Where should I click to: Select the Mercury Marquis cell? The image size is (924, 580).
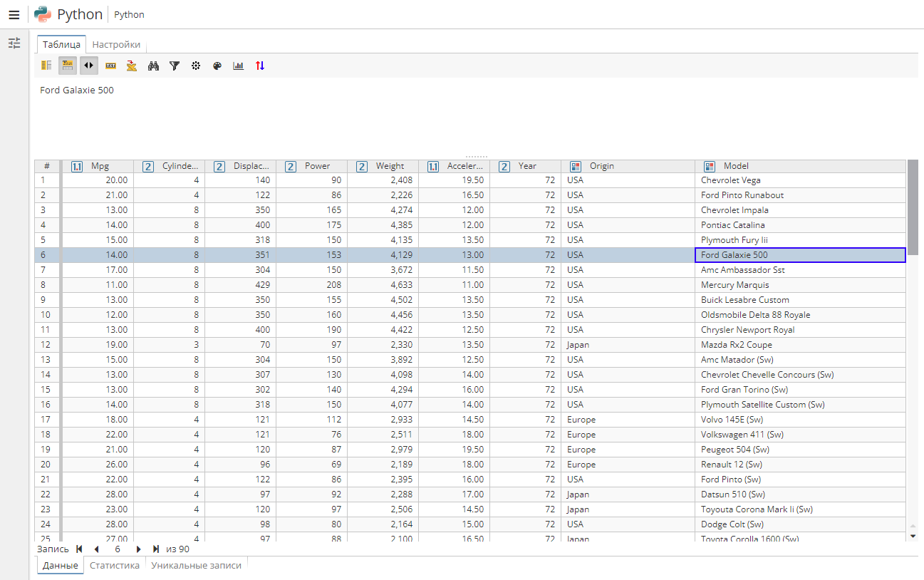coord(801,285)
